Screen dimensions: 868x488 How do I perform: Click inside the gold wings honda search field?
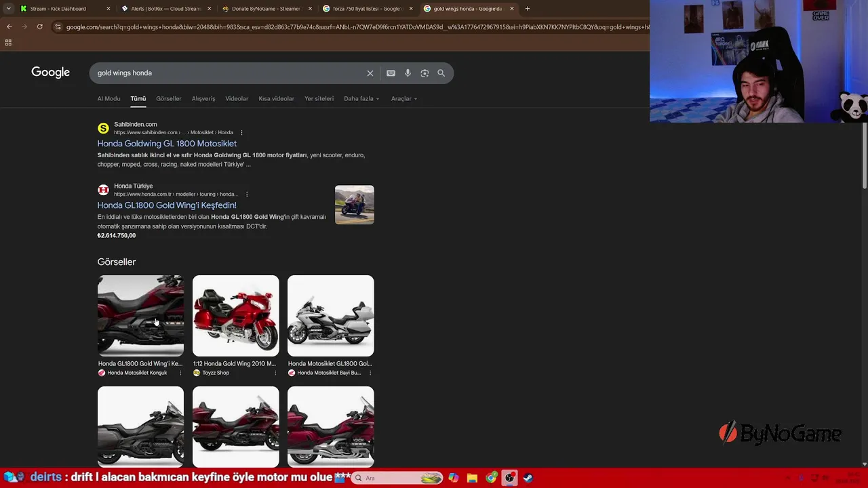(227, 73)
